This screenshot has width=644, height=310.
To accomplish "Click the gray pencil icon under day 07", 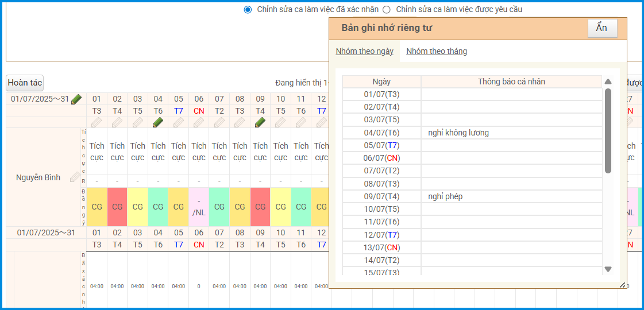I will [219, 122].
